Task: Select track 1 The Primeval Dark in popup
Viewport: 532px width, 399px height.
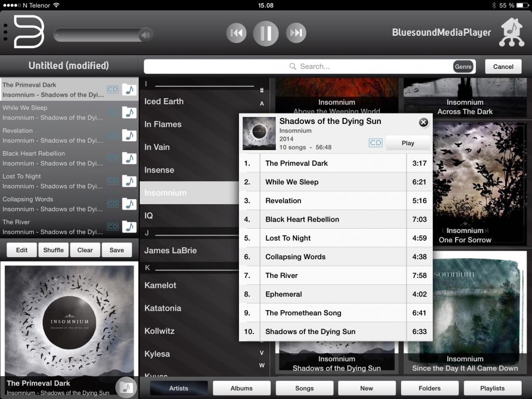Action: tap(336, 163)
